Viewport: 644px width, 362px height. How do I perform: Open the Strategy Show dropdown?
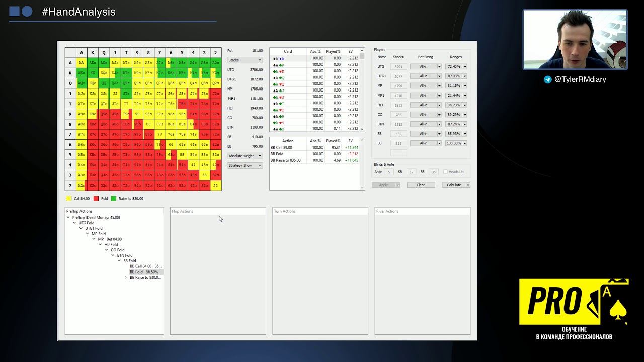245,165
